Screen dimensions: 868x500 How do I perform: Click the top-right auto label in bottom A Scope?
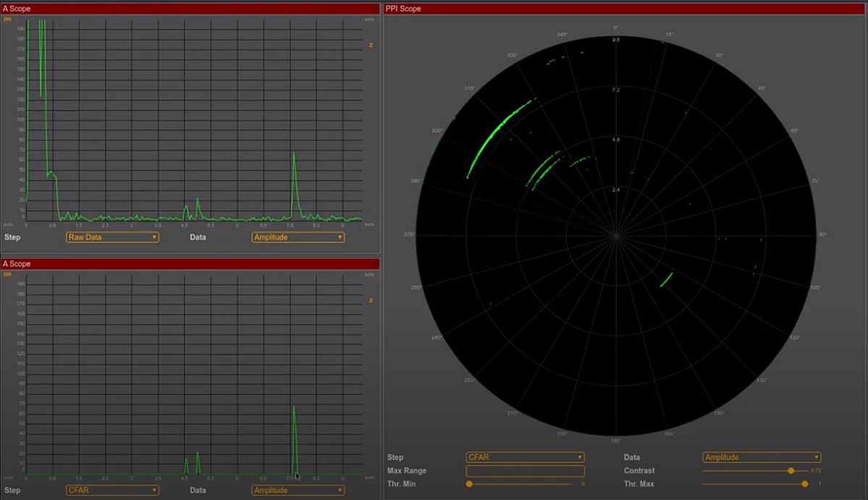pyautogui.click(x=369, y=274)
